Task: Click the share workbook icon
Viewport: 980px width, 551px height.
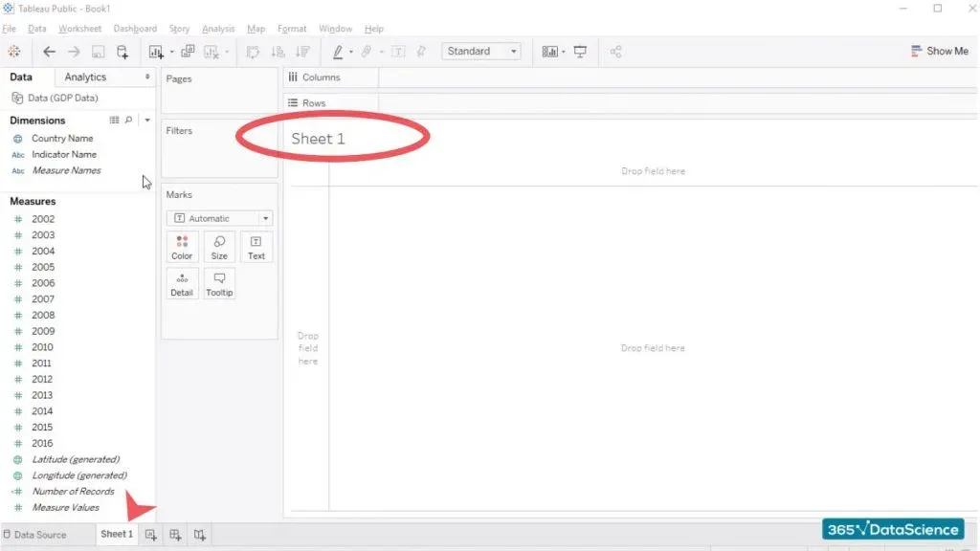Action: click(616, 52)
